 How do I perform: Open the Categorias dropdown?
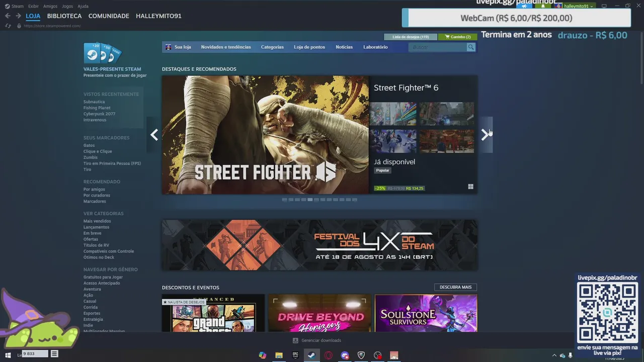(x=272, y=47)
